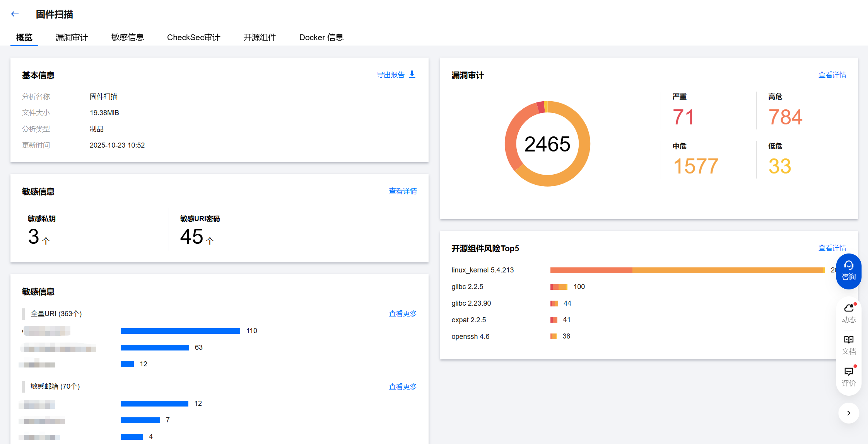Click 查看更多 for 全量URI list
868x444 pixels.
pos(402,314)
